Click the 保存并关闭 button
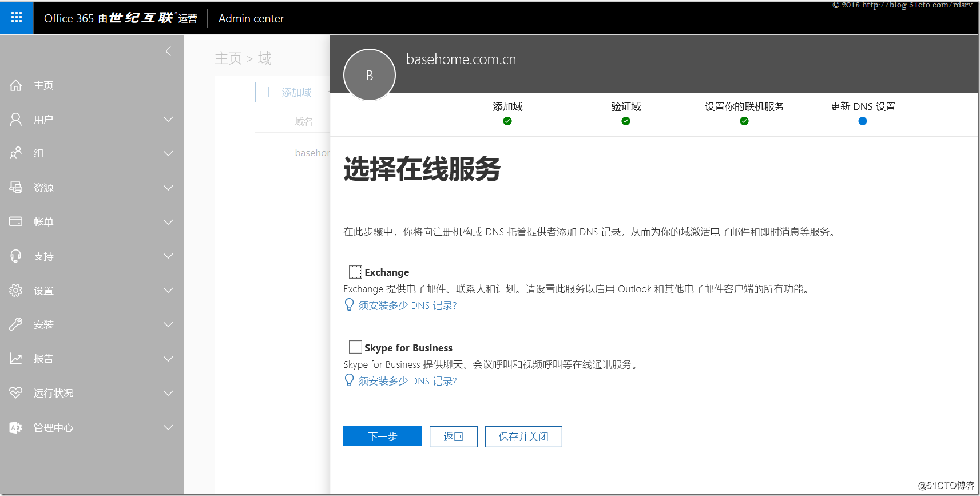980x496 pixels. (x=523, y=437)
